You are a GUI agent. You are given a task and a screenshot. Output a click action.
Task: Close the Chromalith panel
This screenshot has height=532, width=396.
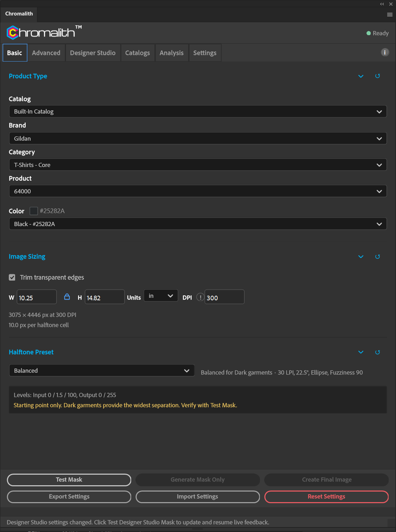(x=391, y=4)
